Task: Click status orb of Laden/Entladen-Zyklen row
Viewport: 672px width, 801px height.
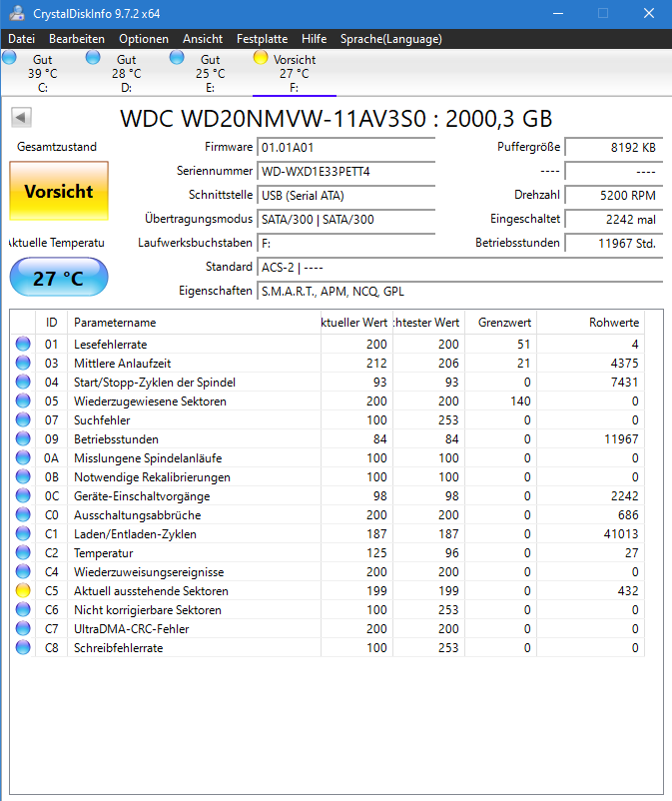Action: click(x=23, y=533)
